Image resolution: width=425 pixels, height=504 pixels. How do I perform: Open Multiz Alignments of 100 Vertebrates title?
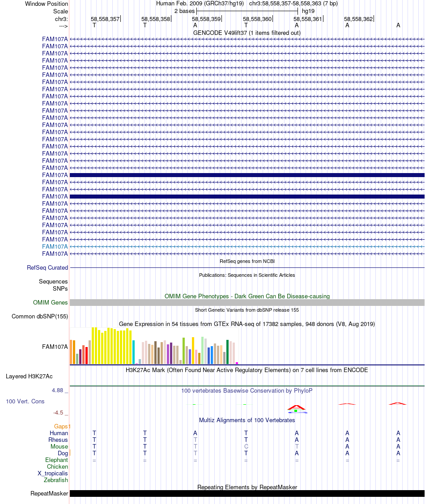[247, 420]
